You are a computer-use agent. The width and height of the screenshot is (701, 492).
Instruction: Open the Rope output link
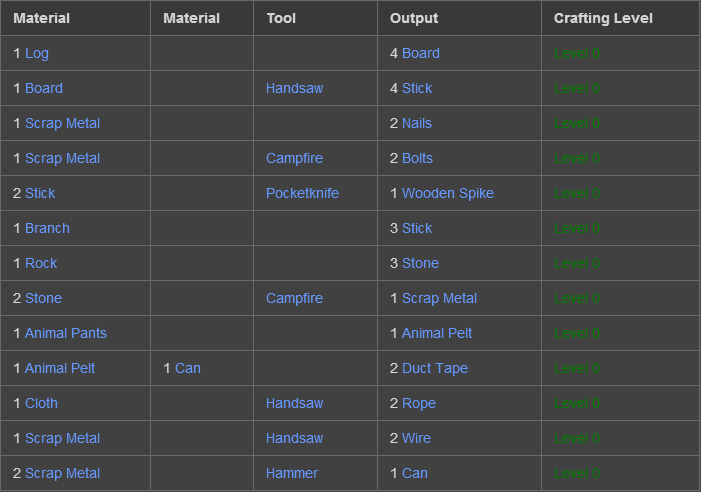pyautogui.click(x=418, y=403)
